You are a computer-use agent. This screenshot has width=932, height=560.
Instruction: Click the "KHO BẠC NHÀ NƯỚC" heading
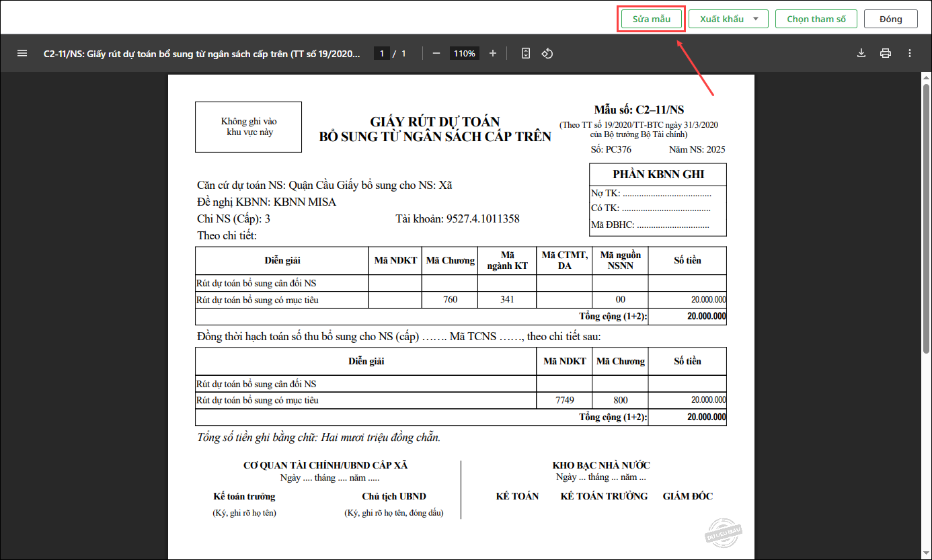click(601, 465)
